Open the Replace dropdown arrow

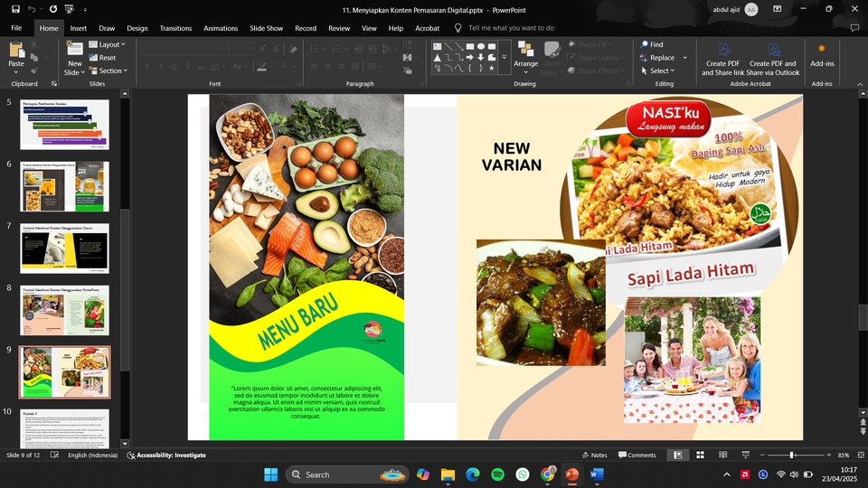pyautogui.click(x=684, y=58)
